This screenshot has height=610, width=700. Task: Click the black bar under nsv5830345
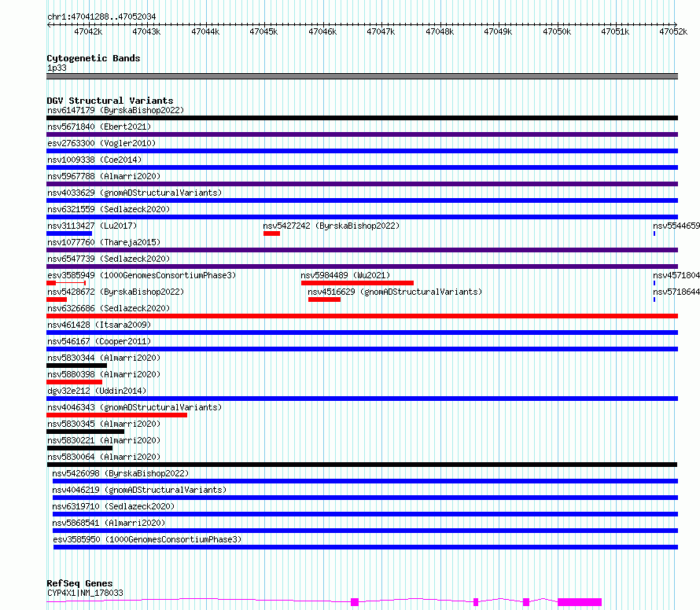(85, 432)
